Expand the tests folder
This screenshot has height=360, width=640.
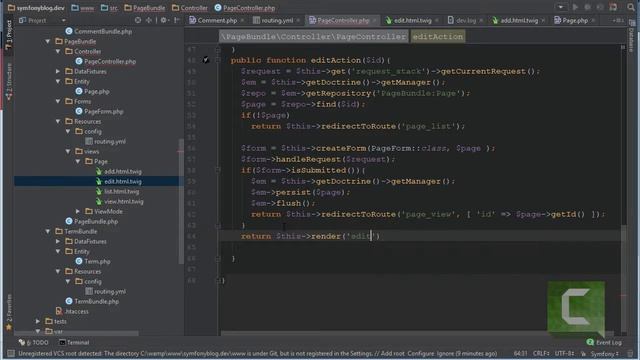coord(38,321)
